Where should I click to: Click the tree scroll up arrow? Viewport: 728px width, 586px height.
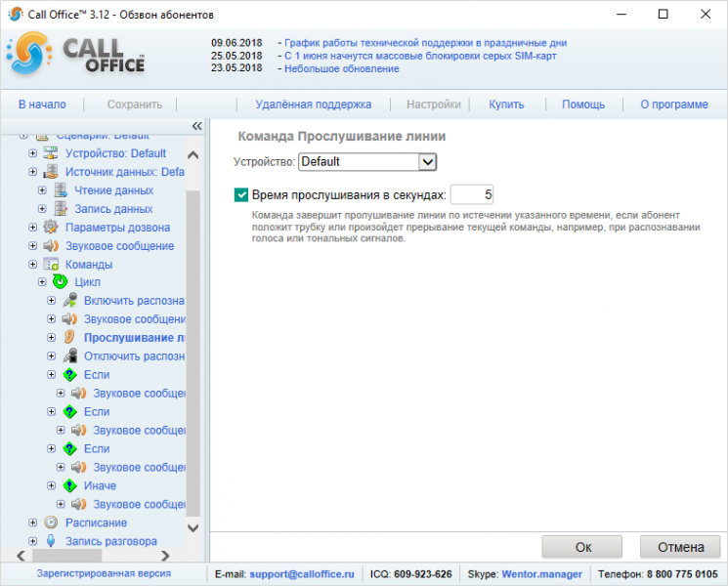pos(193,155)
